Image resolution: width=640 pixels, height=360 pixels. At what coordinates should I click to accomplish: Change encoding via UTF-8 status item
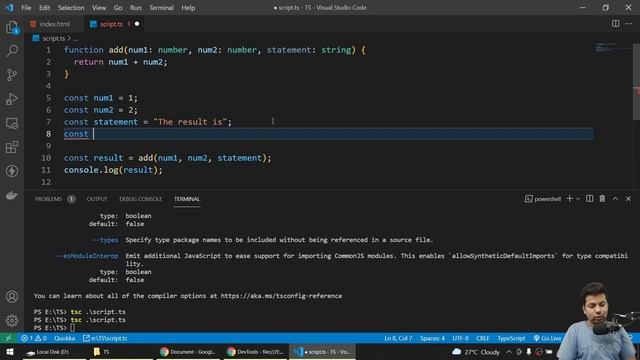pos(460,338)
